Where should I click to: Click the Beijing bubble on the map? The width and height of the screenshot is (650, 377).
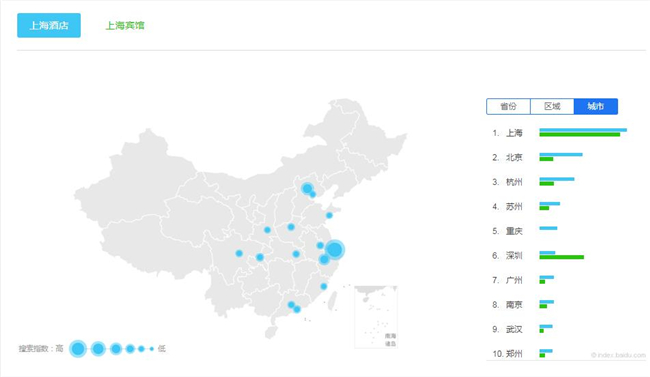307,189
